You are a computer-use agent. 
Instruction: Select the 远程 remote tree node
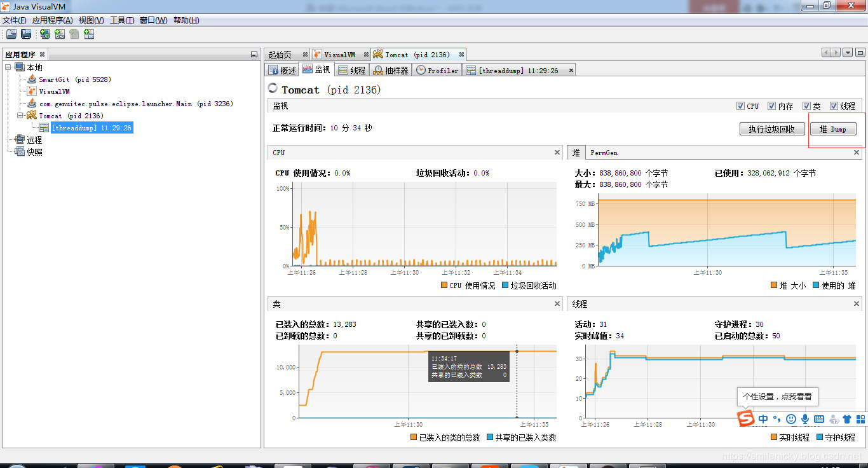pos(34,140)
